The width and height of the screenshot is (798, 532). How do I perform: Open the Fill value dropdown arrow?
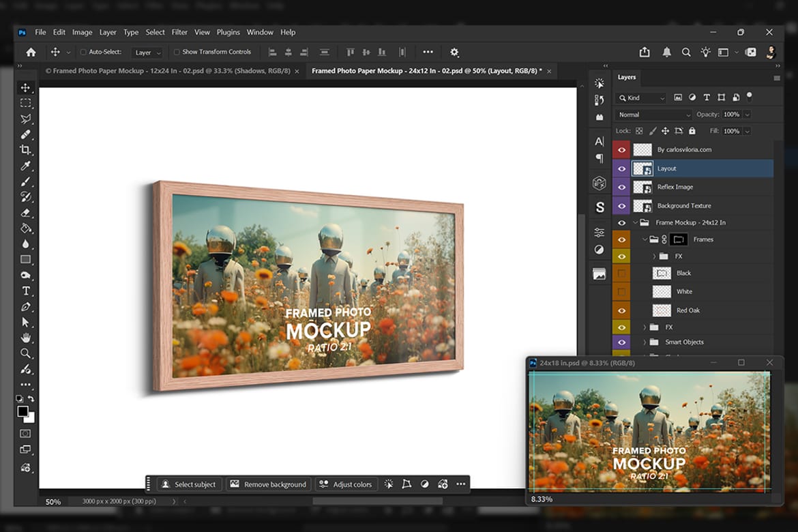click(747, 132)
